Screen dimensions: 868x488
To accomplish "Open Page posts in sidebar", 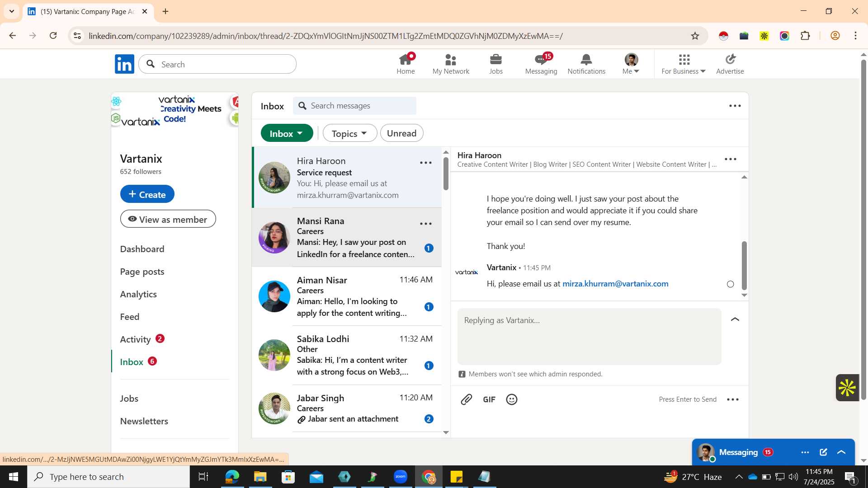I will pos(142,272).
